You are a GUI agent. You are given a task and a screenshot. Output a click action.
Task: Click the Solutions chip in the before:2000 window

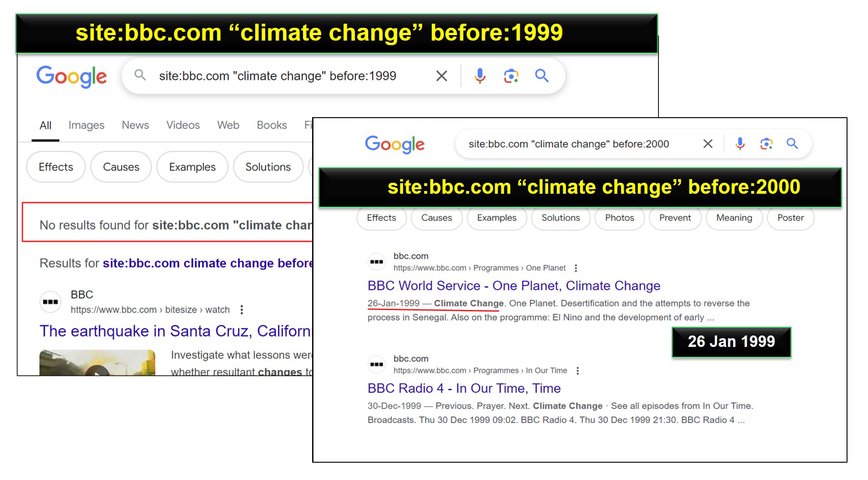coord(560,218)
